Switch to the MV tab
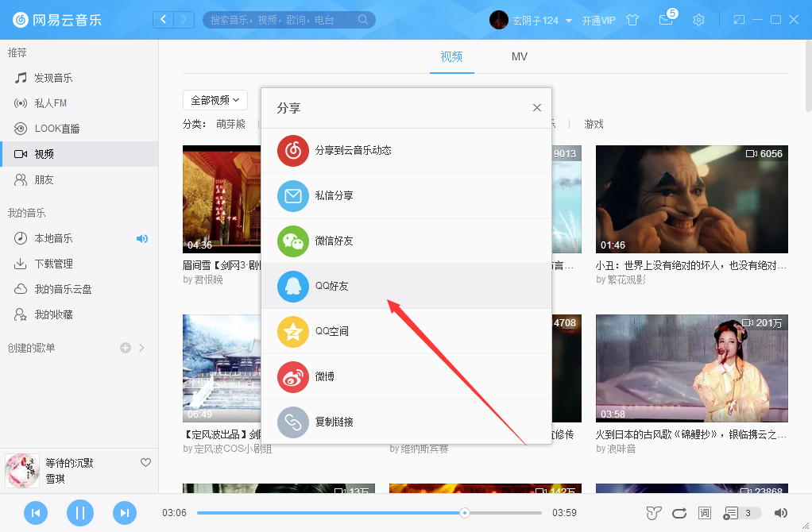 (519, 56)
